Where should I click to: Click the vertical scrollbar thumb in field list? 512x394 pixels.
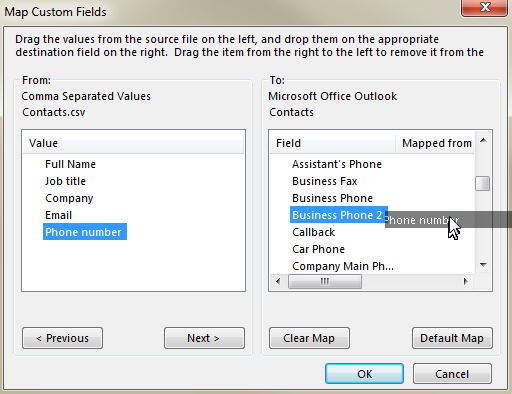pos(482,183)
